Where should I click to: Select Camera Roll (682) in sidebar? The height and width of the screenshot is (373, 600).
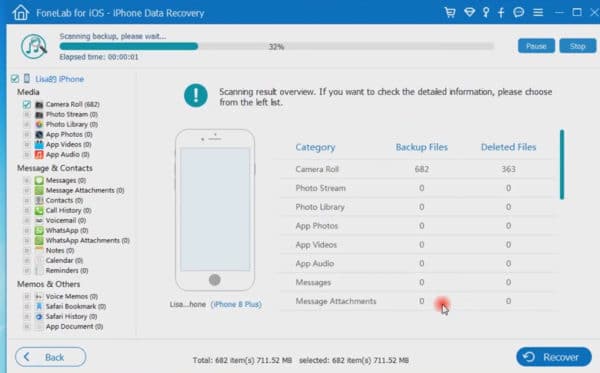[x=72, y=104]
